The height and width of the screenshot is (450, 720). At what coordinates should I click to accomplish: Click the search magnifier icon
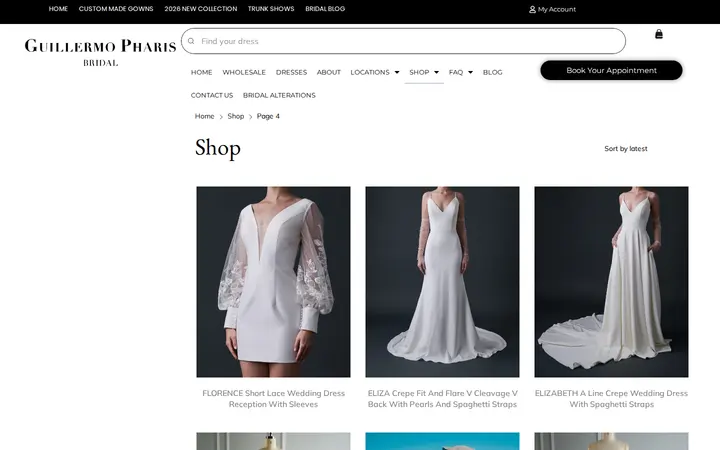[x=191, y=41]
